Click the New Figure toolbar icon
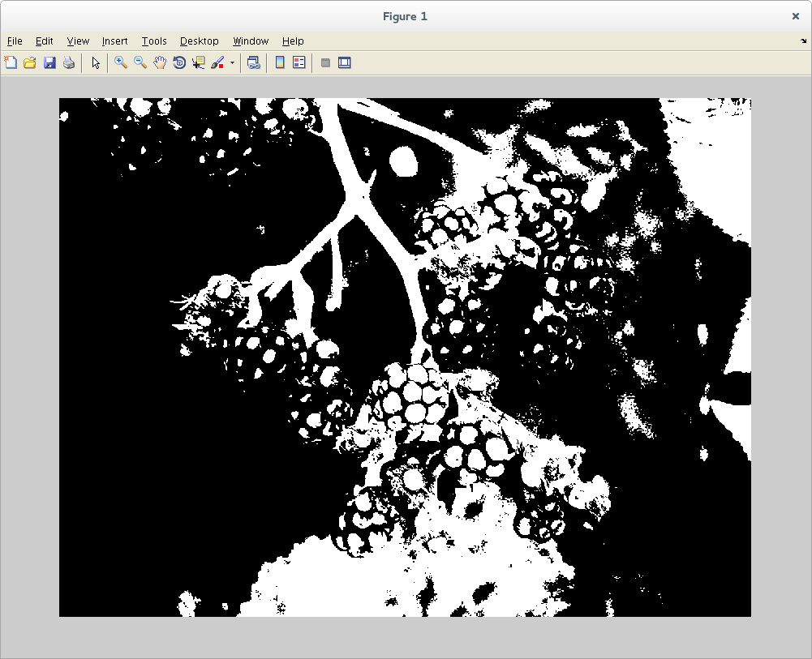This screenshot has height=659, width=812. tap(11, 62)
